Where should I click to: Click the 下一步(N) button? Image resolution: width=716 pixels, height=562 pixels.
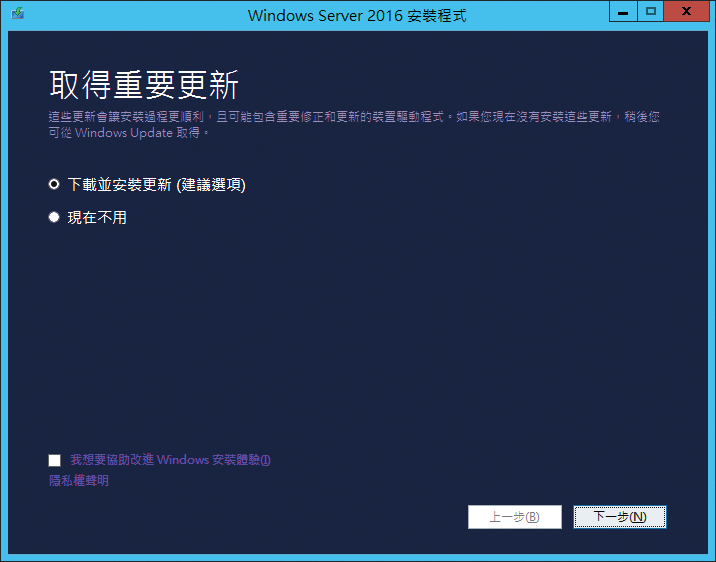point(620,517)
